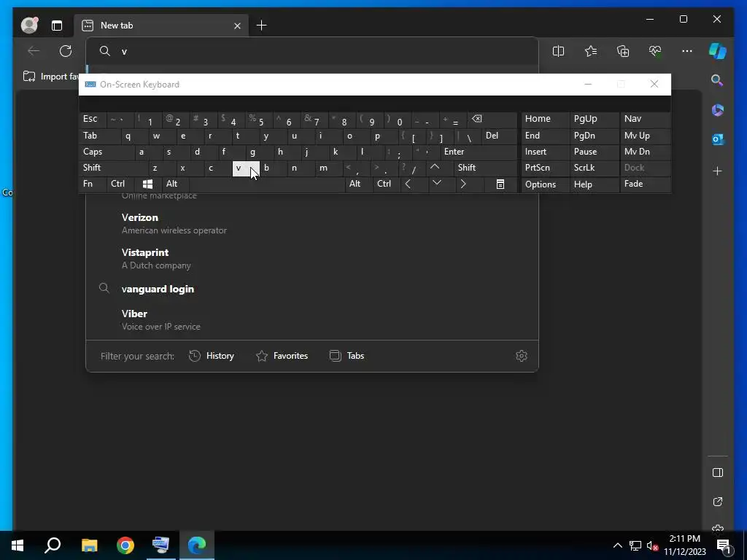Screen dimensions: 747x560
Task: Open taskbar Search magnifier
Action: [53, 545]
